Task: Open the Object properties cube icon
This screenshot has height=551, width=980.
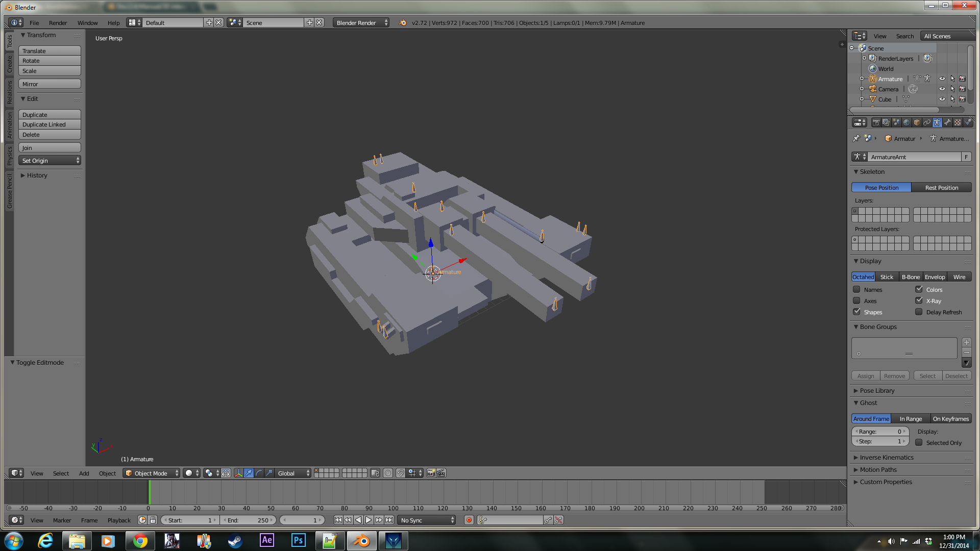Action: click(917, 122)
